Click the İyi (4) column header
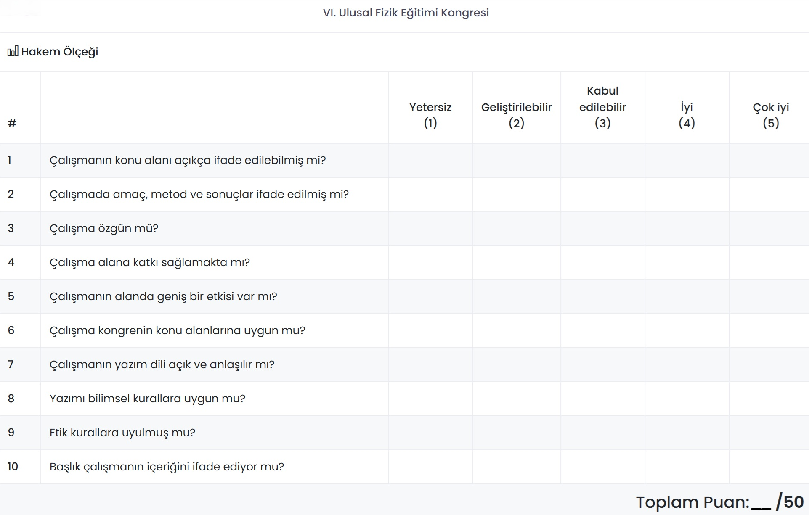Image resolution: width=812 pixels, height=515 pixels. [687, 115]
